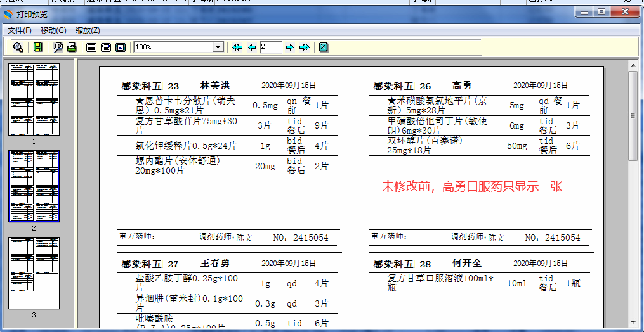Image resolution: width=644 pixels, height=332 pixels.
Task: Click drug row 恩替卡韦分散片
Action: point(185,105)
